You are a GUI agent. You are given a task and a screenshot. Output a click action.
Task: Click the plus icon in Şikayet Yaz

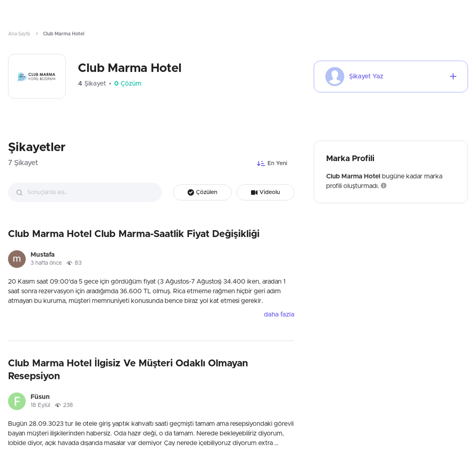click(x=453, y=76)
